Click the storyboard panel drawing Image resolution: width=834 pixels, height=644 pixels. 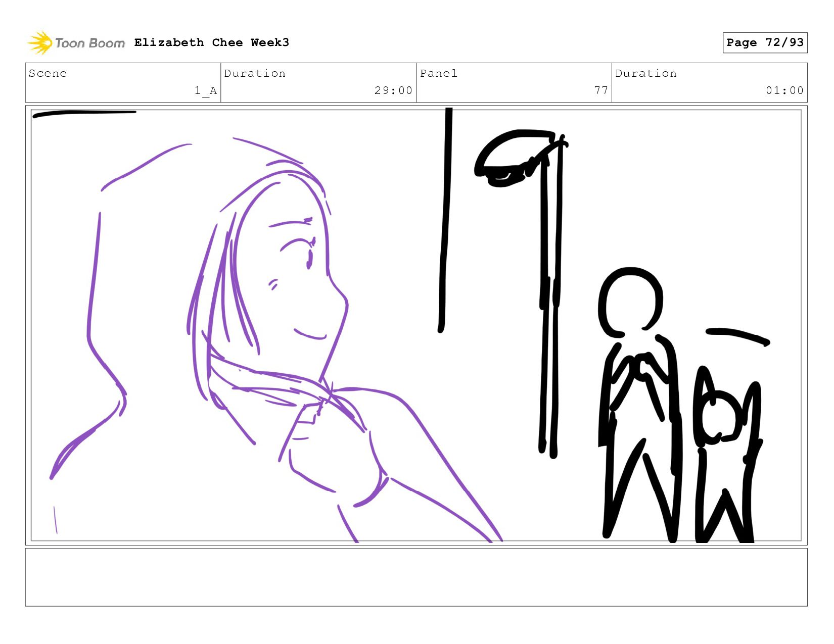416,325
